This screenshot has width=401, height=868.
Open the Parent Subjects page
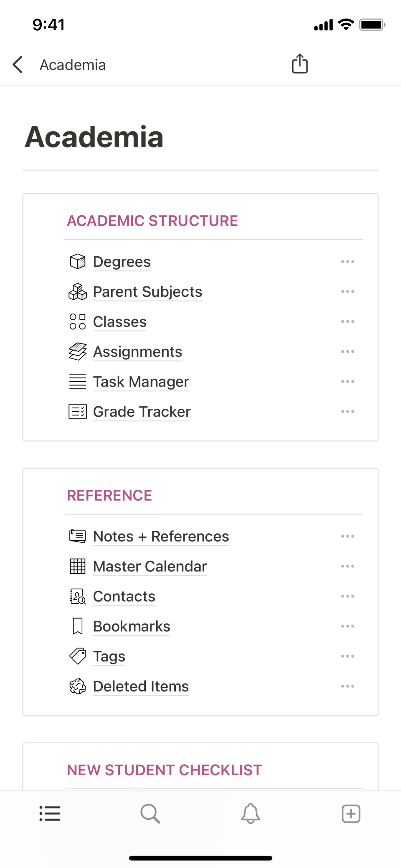pos(148,292)
